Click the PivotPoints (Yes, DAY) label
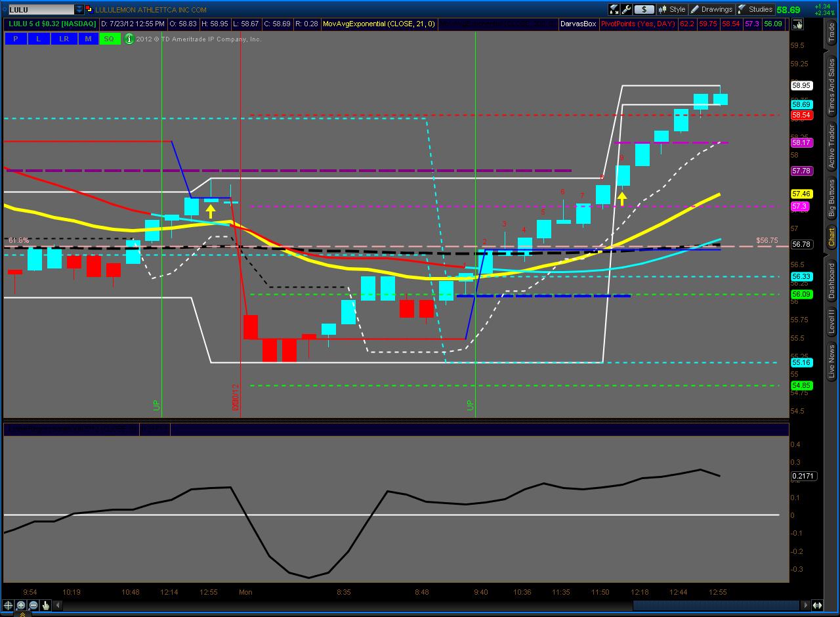The width and height of the screenshot is (840, 617). (638, 24)
